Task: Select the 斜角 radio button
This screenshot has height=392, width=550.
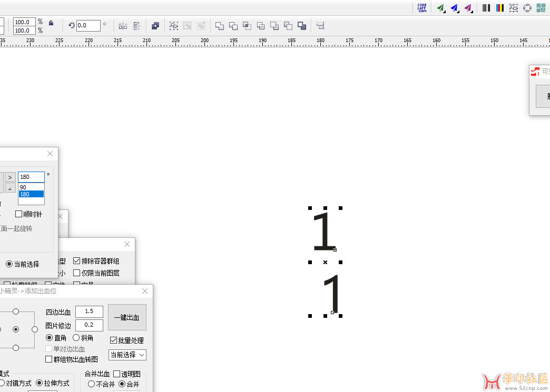Action: coord(76,338)
